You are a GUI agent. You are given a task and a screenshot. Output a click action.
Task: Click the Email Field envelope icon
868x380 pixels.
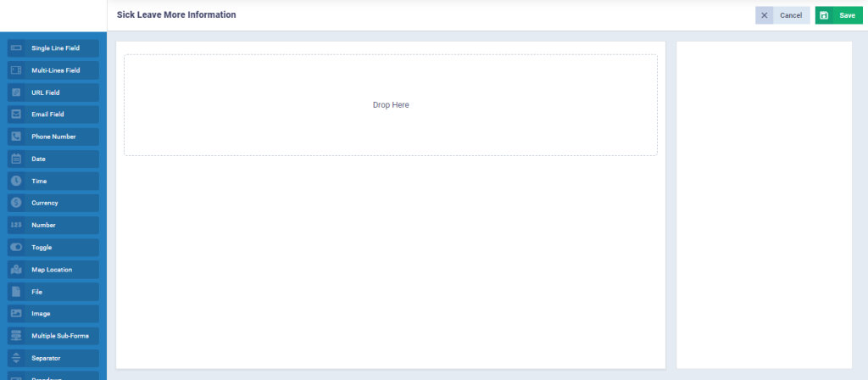16,115
